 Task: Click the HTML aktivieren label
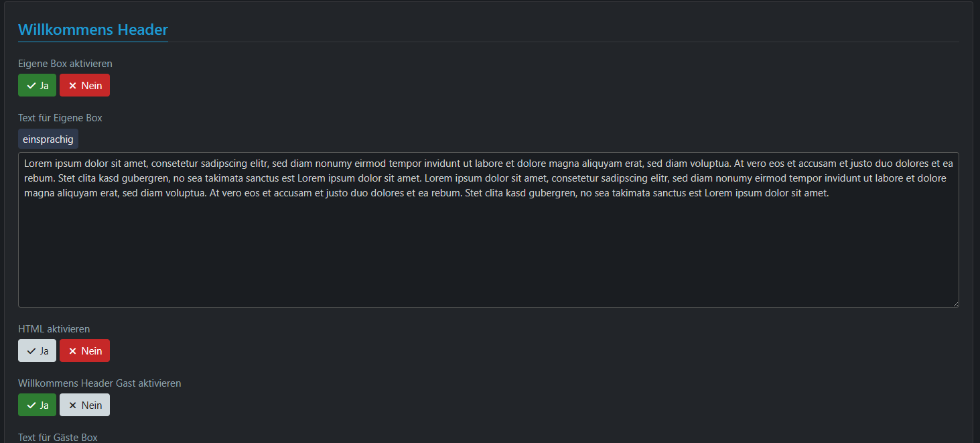[x=54, y=329]
